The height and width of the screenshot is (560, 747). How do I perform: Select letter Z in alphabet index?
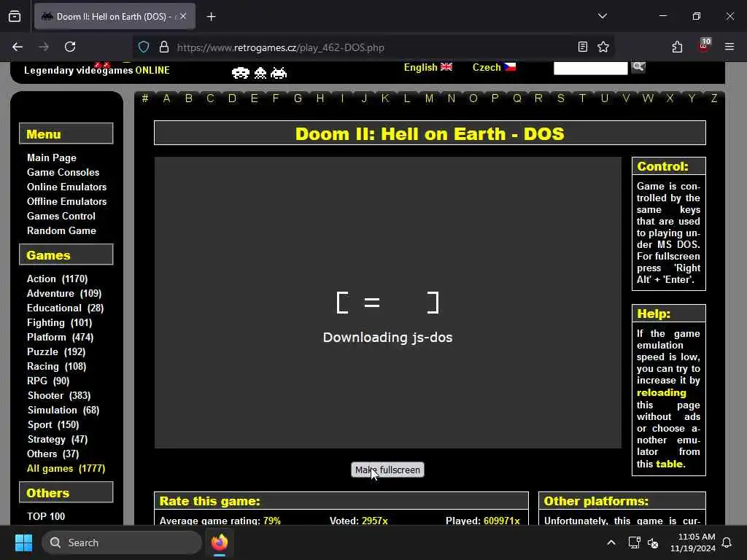(713, 98)
